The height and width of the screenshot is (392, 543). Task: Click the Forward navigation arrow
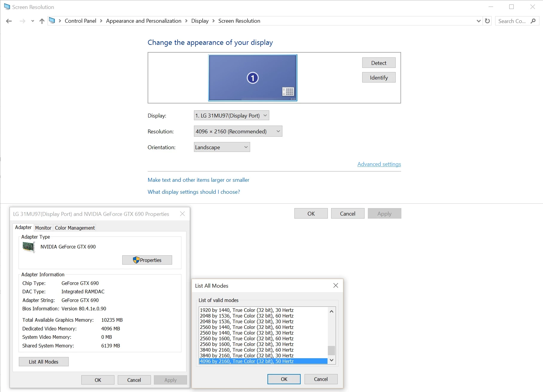[22, 21]
